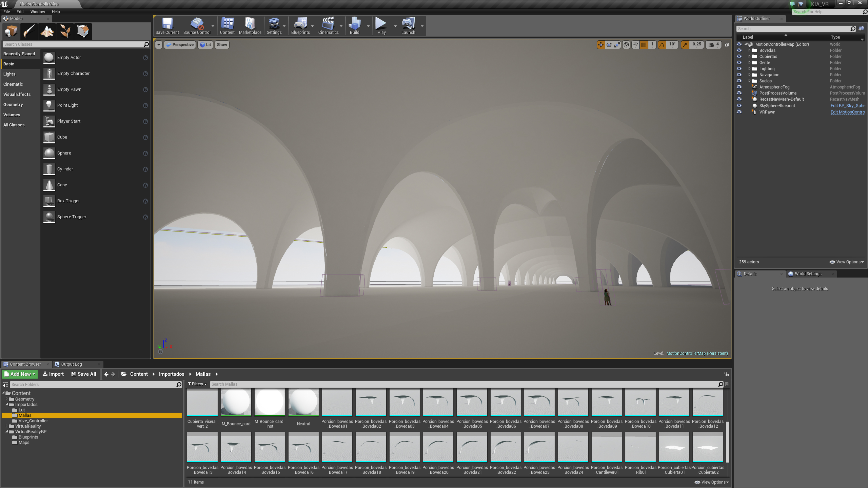Toggle rotation snapping in the viewport toolbar

pos(662,45)
